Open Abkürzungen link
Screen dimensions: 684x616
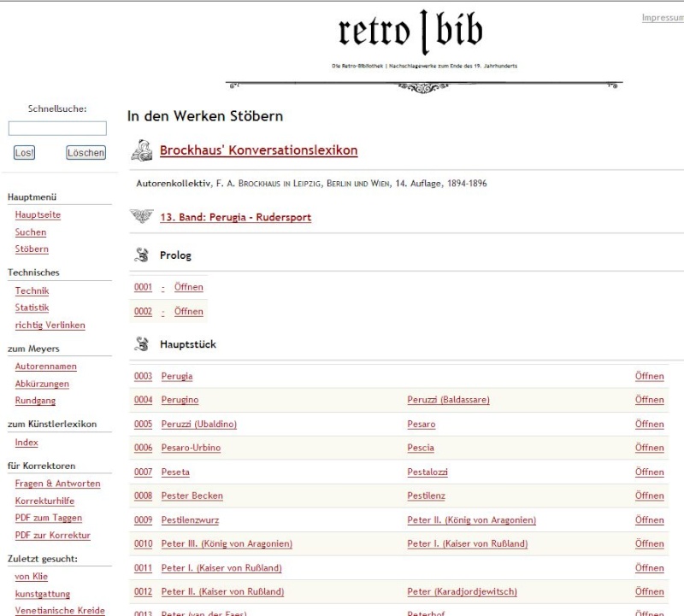tap(42, 384)
